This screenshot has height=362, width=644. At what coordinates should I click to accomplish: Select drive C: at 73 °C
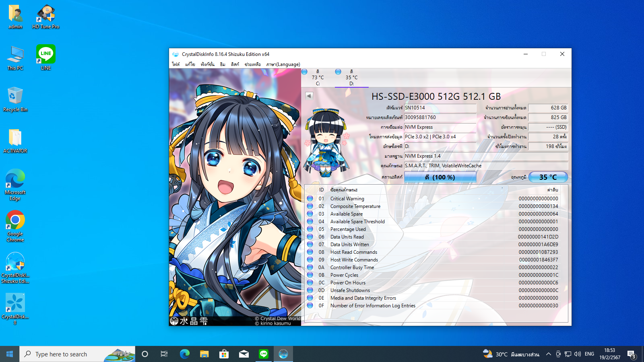pos(318,78)
